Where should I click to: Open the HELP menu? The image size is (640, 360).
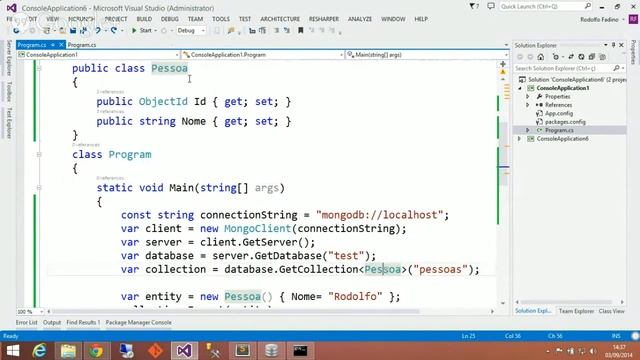tap(421, 19)
